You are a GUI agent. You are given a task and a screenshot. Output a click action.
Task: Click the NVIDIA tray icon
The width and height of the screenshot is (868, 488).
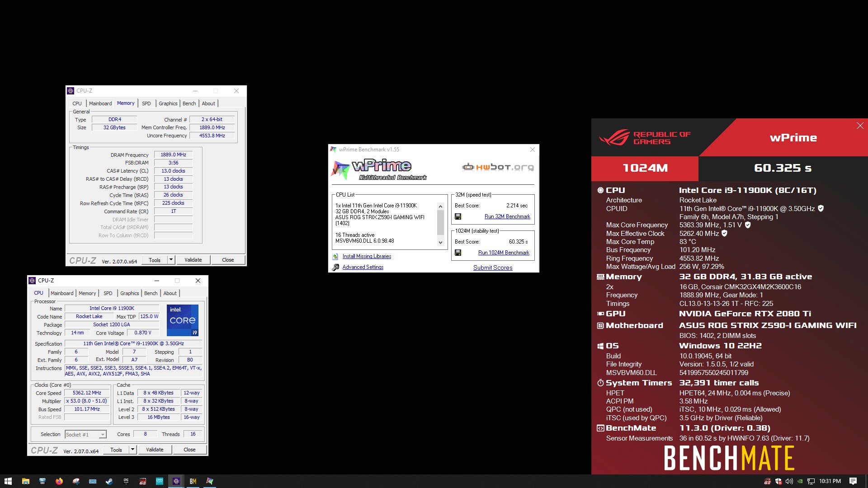click(800, 481)
